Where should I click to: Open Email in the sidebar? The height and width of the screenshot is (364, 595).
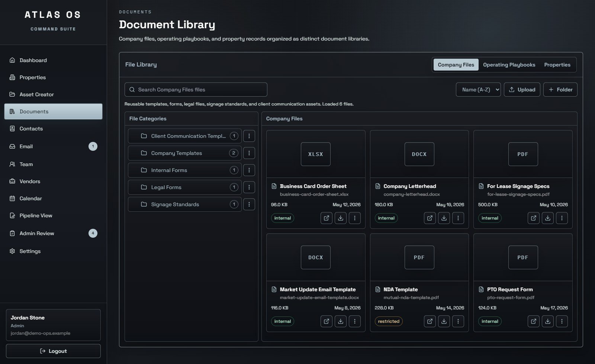coord(53,146)
